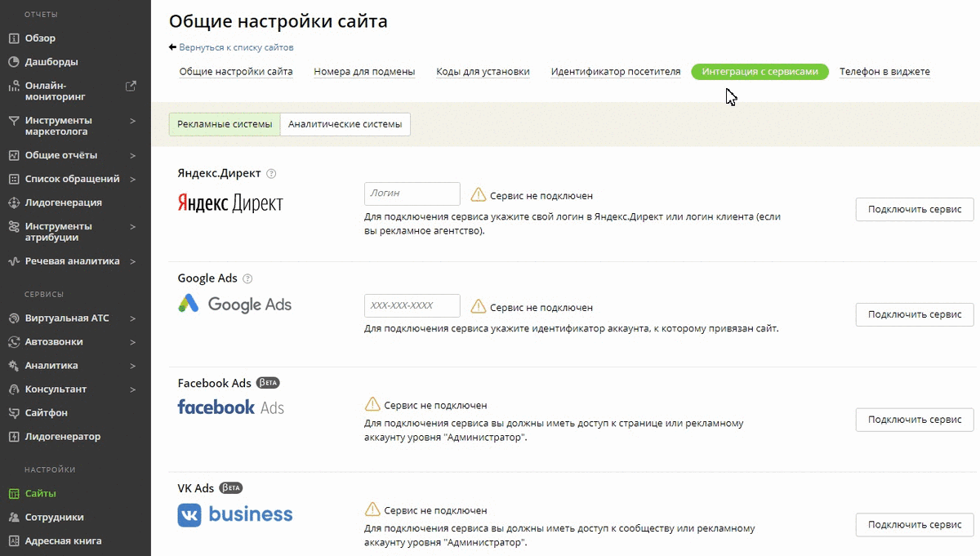The width and height of the screenshot is (980, 556).
Task: Click the Beta badge beside VK Ads
Action: (231, 488)
